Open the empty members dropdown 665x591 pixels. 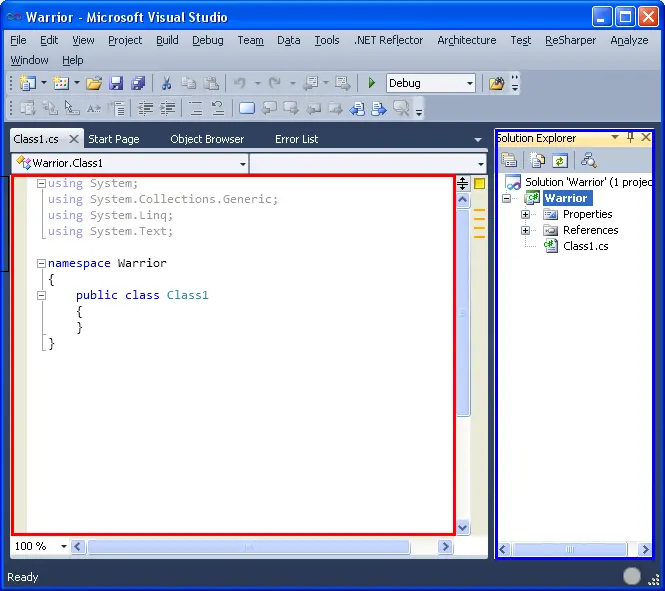point(481,164)
